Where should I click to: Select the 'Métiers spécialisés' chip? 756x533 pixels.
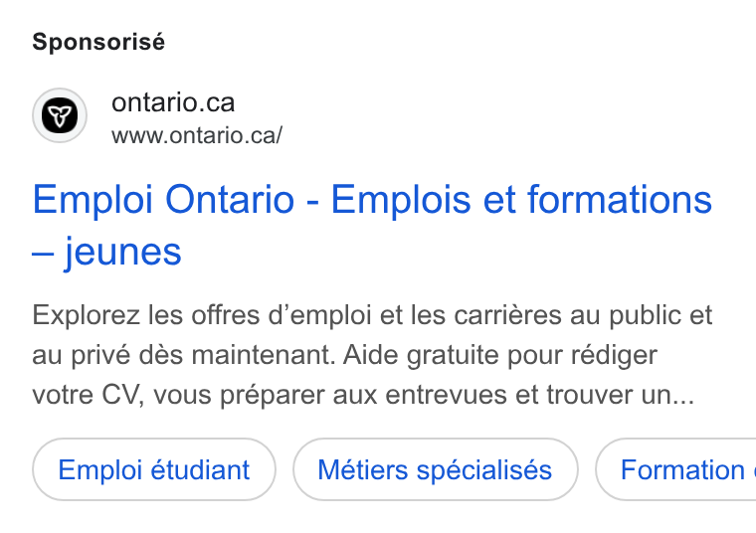pos(435,469)
